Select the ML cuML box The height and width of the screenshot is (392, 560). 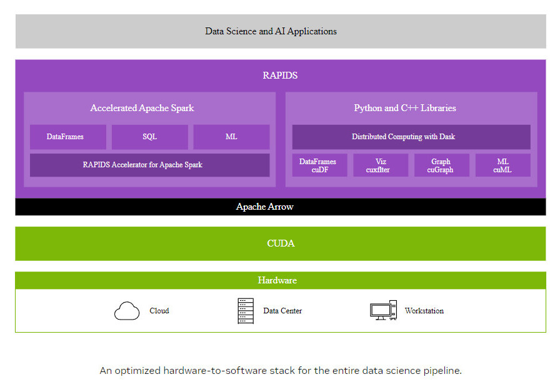pyautogui.click(x=503, y=165)
